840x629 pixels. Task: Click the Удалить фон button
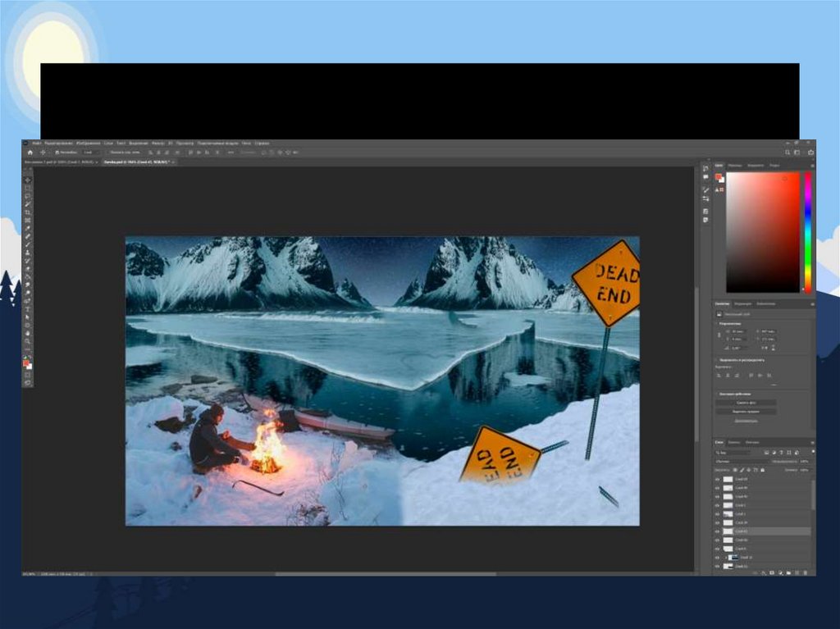point(746,403)
